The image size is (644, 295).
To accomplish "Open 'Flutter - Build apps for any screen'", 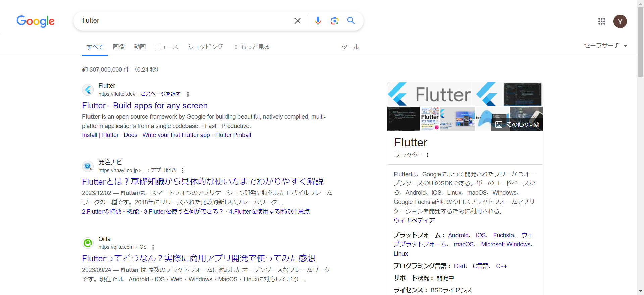I will 145,106.
